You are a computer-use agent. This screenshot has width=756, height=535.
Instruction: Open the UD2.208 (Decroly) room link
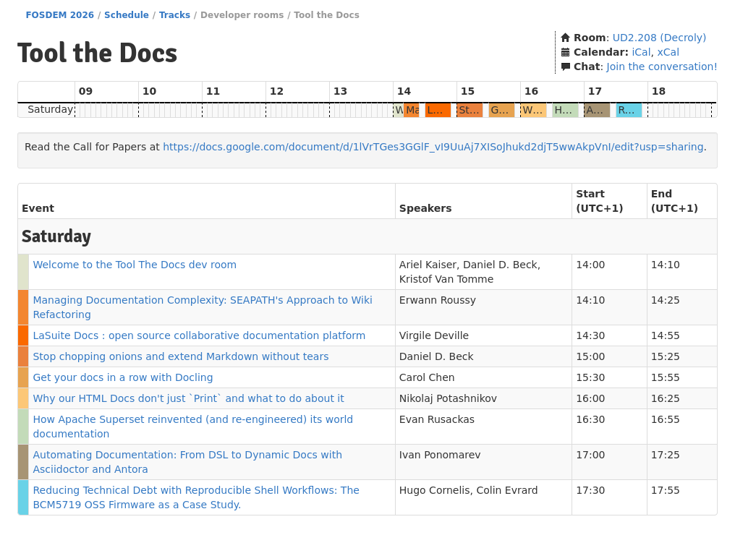point(659,38)
